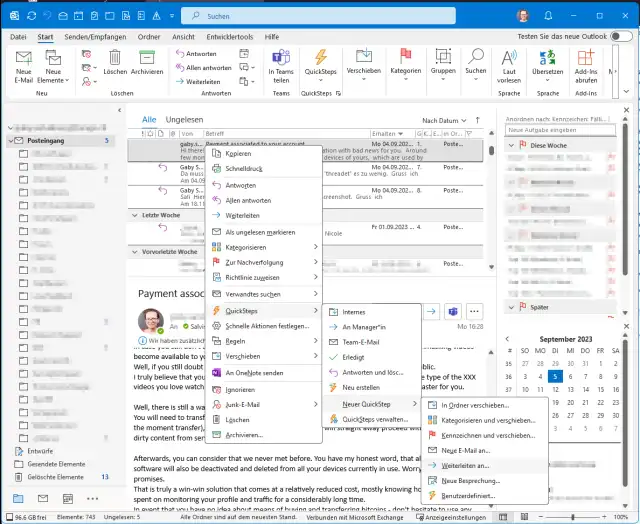Click Antworten in the ribbon
Viewport: 640px width, 524px height.
pos(196,53)
